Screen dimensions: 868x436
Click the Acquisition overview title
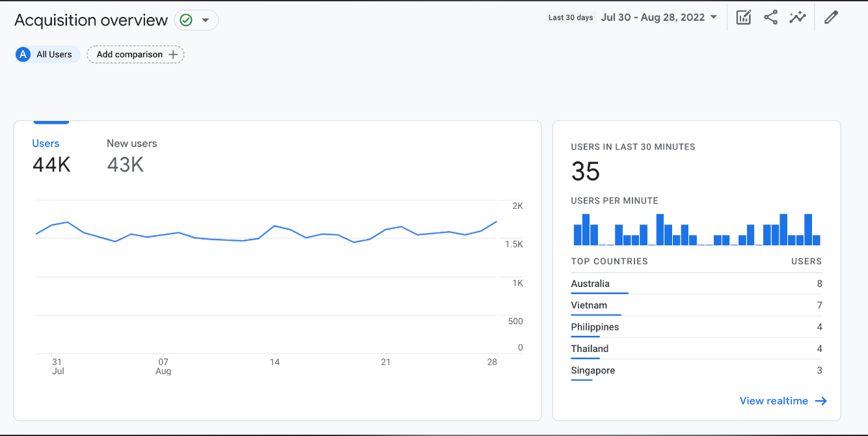(x=91, y=20)
